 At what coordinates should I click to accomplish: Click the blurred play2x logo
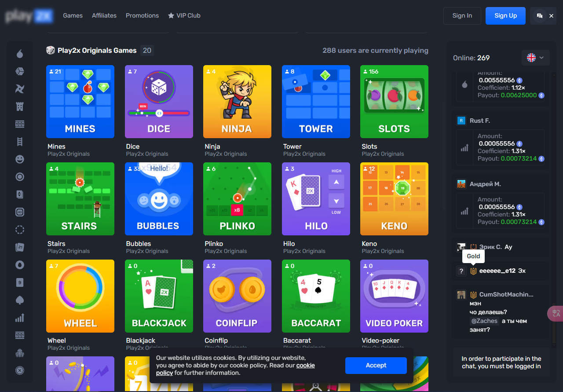(29, 16)
